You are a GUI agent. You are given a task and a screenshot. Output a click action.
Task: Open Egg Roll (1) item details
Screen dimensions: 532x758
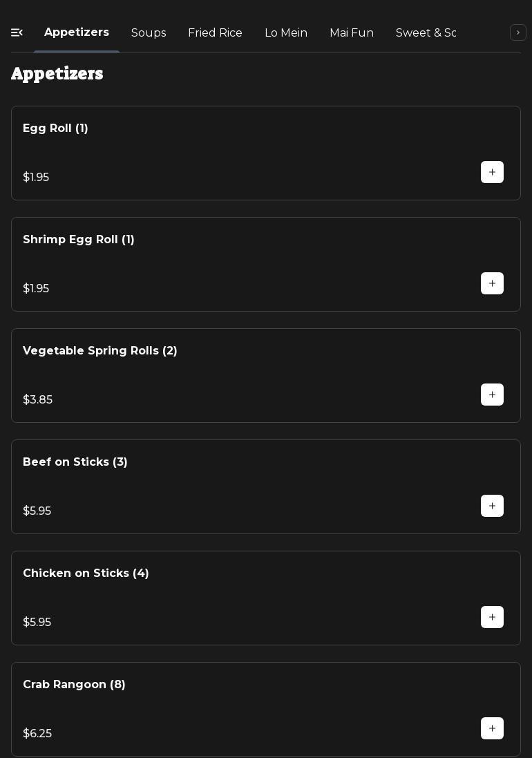pos(55,129)
